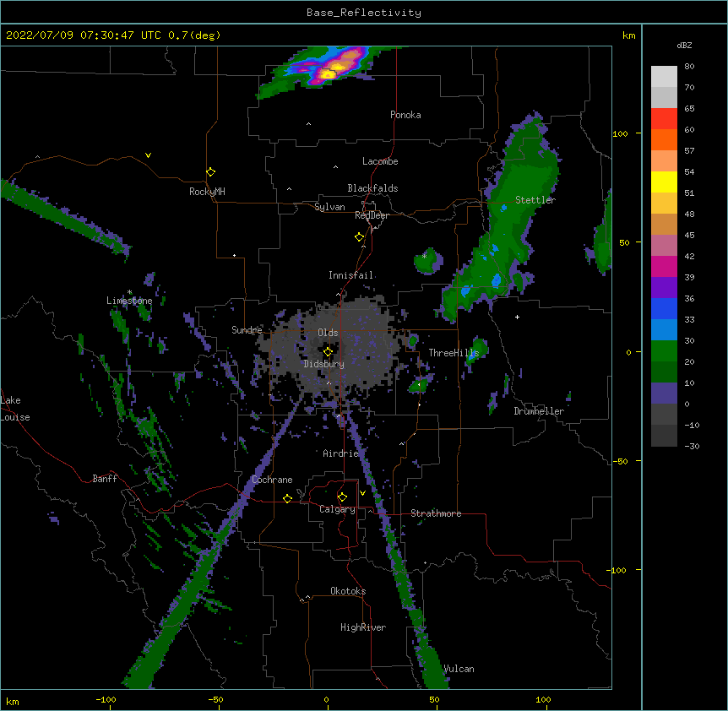Select the yellow diamond marker above Calgary label
This screenshot has height=711, width=728.
342,497
